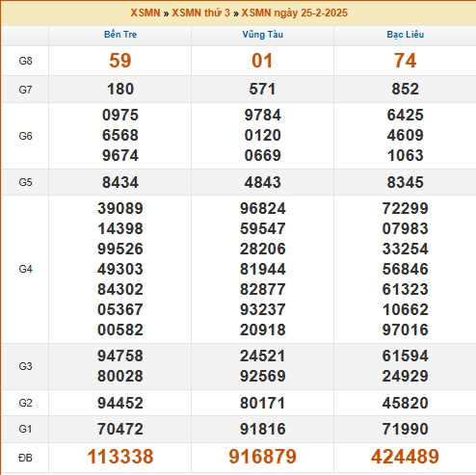This screenshot has height=475, width=476.
Task: Click Vũng Tàu special prize 916879
Action: [x=263, y=457]
